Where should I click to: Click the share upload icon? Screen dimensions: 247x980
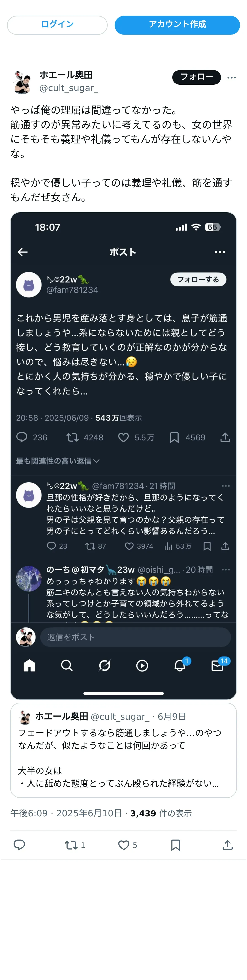coord(227,845)
